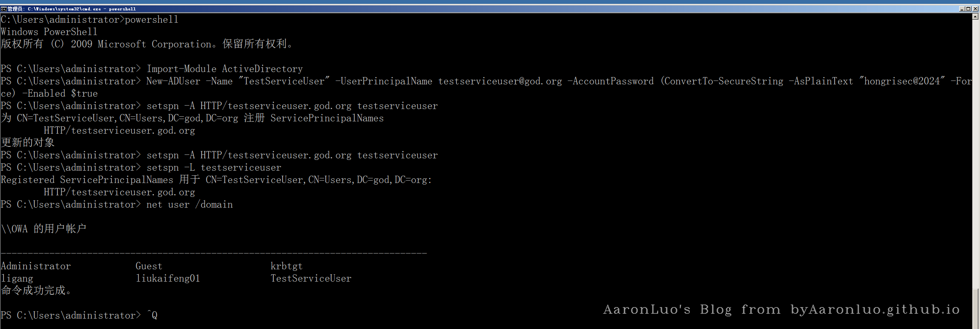Screen dimensions: 980x329
Task: Minimize the cmd PowerShell window
Action: [962, 9]
